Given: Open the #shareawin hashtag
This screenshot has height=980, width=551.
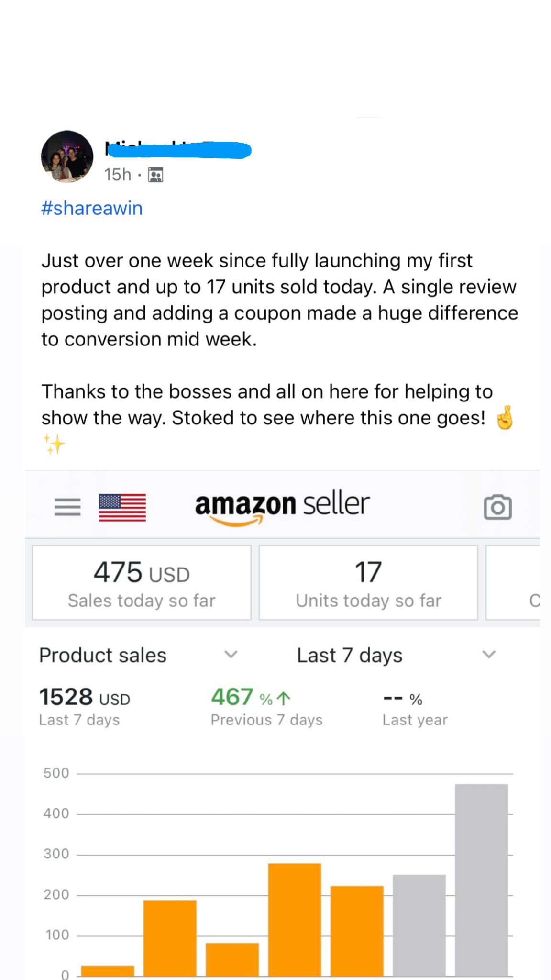Looking at the screenshot, I should pos(92,208).
